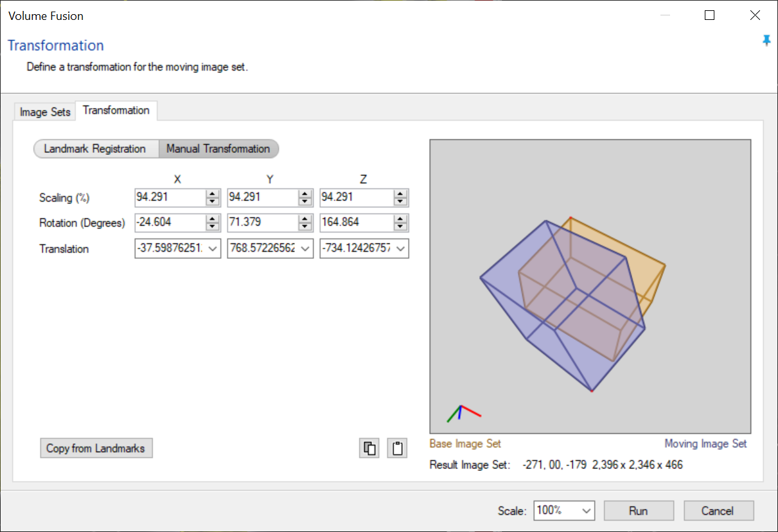This screenshot has height=532, width=778.
Task: Switch to the Image Sets tab
Action: click(x=45, y=112)
